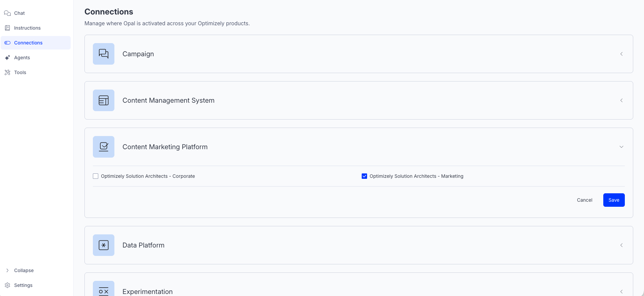Expand the Campaign section chevron

click(x=621, y=54)
